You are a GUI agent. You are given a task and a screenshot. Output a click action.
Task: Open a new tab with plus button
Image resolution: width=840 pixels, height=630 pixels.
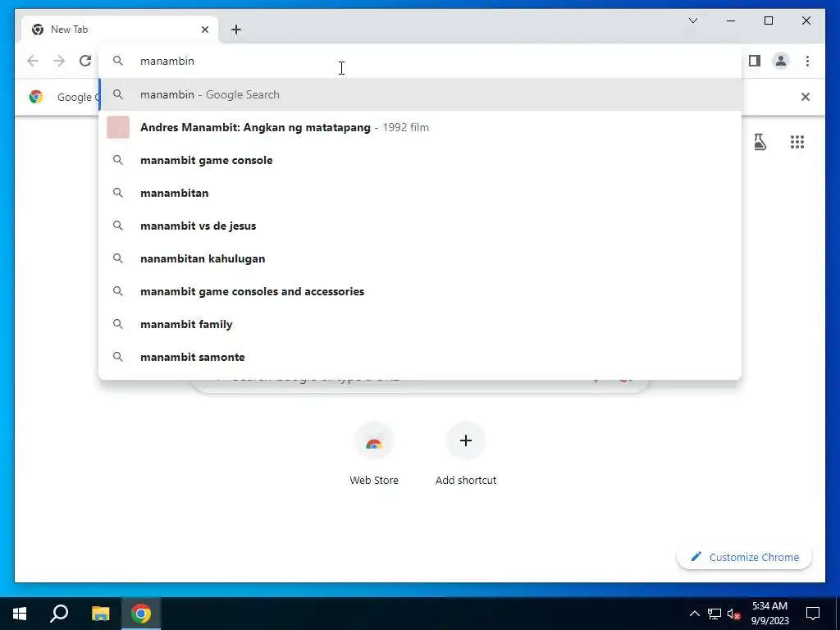pos(236,30)
